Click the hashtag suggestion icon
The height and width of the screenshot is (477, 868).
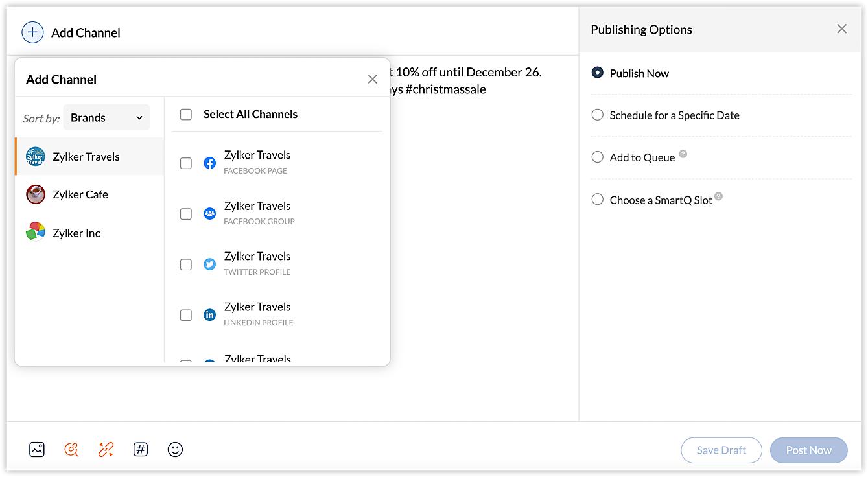tap(141, 449)
